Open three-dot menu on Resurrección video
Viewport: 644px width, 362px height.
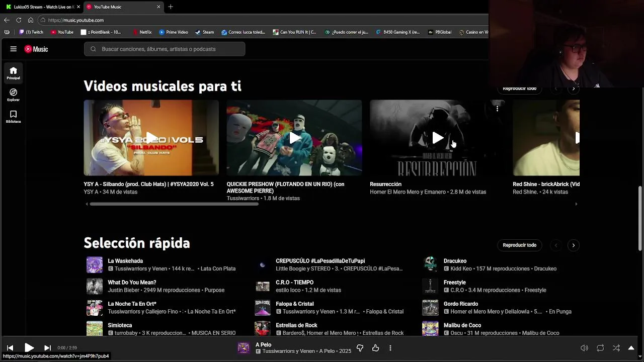[x=497, y=109]
